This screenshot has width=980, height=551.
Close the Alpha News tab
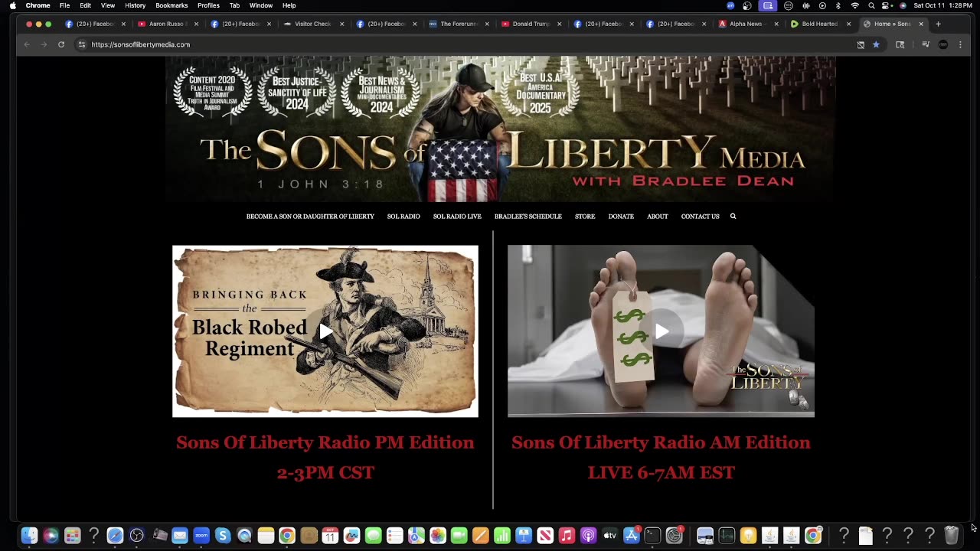coord(776,24)
